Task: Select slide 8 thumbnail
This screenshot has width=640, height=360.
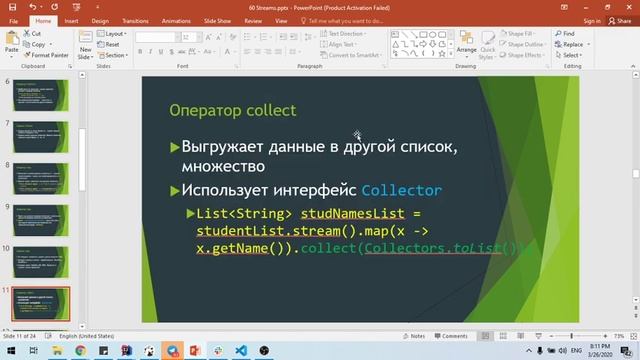Action: 41,178
